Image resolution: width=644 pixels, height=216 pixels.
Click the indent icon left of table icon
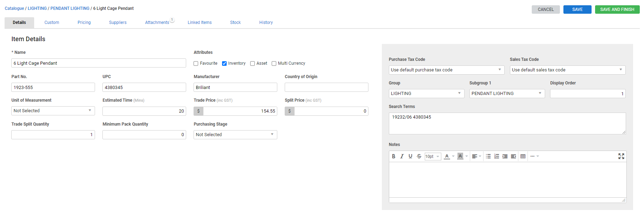click(513, 156)
